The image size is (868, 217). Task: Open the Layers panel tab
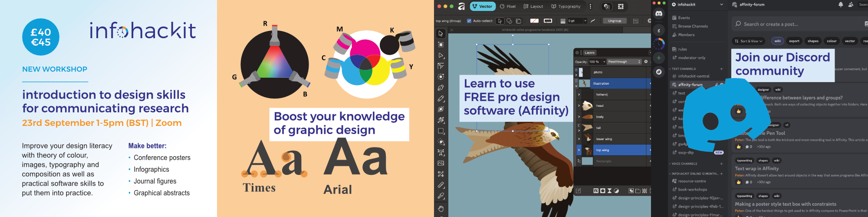tap(589, 53)
